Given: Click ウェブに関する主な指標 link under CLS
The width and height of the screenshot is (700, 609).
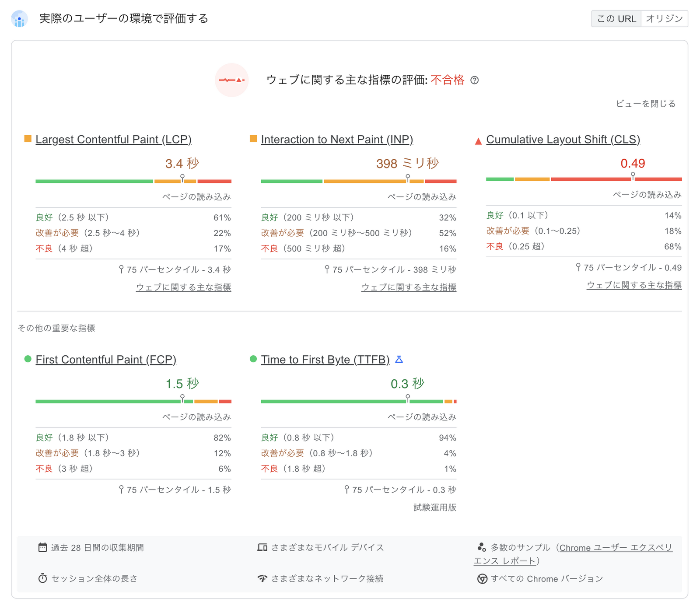Looking at the screenshot, I should (x=634, y=285).
